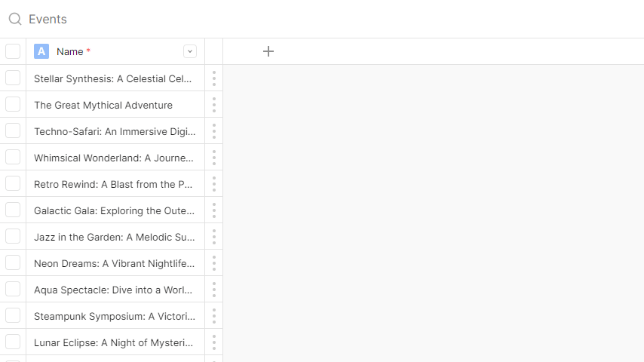
Task: Open Techno-Safari row three-dot menu
Action: coord(214,131)
